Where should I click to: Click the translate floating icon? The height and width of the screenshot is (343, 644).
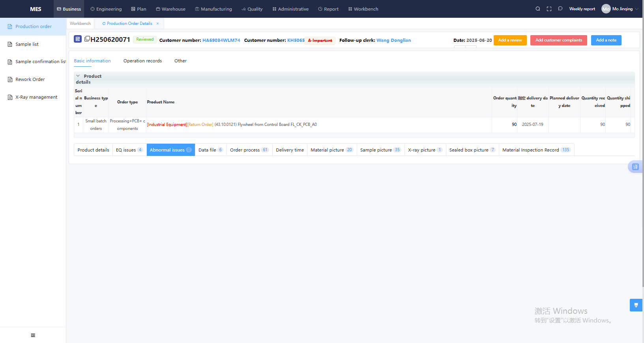(x=635, y=167)
